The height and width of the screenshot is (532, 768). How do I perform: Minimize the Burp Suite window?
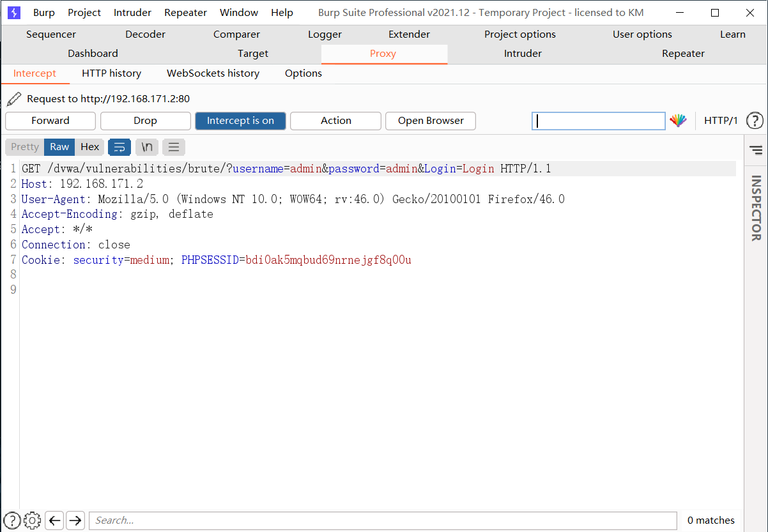(681, 13)
